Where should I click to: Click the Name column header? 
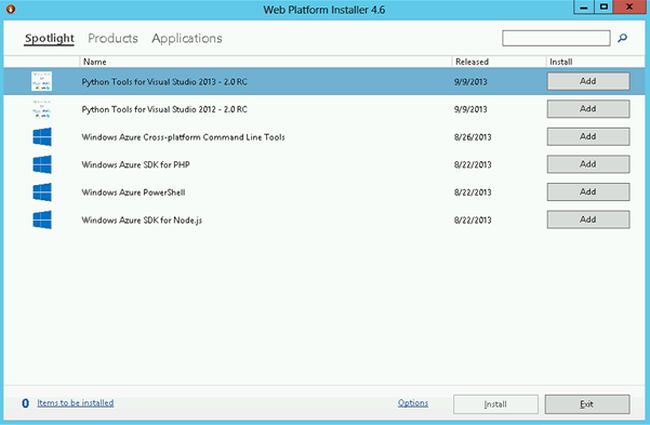265,61
